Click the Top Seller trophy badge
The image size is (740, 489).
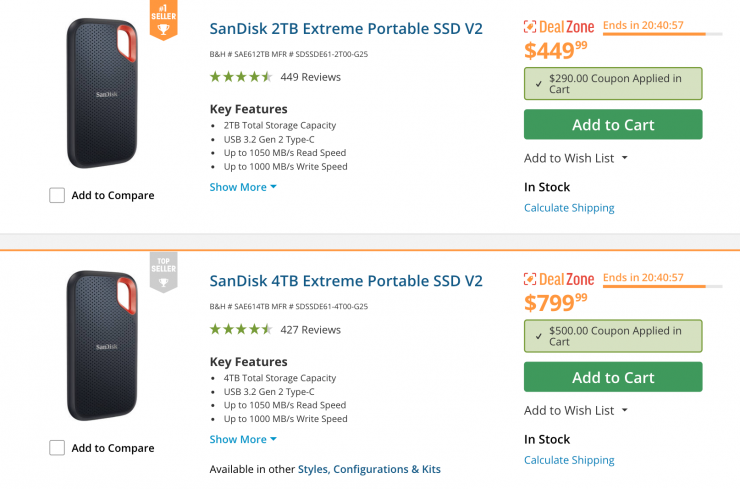pos(163,272)
